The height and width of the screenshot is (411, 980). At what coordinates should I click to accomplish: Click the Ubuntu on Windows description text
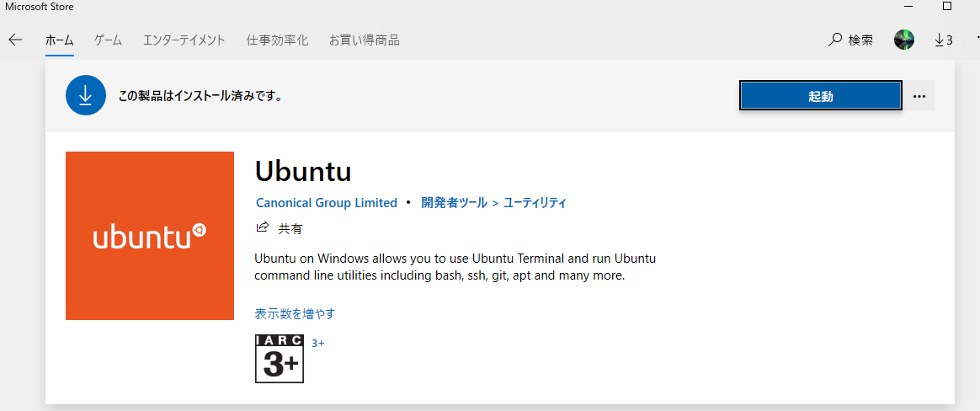point(455,267)
